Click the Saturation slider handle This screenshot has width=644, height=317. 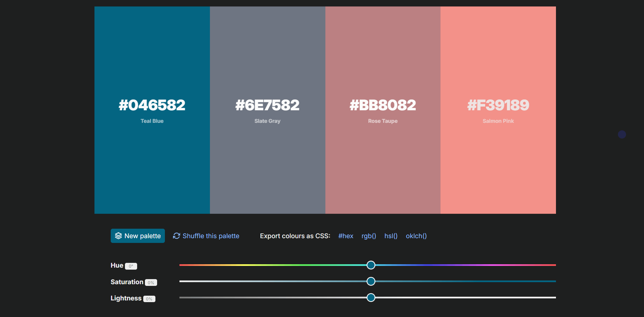tap(371, 281)
